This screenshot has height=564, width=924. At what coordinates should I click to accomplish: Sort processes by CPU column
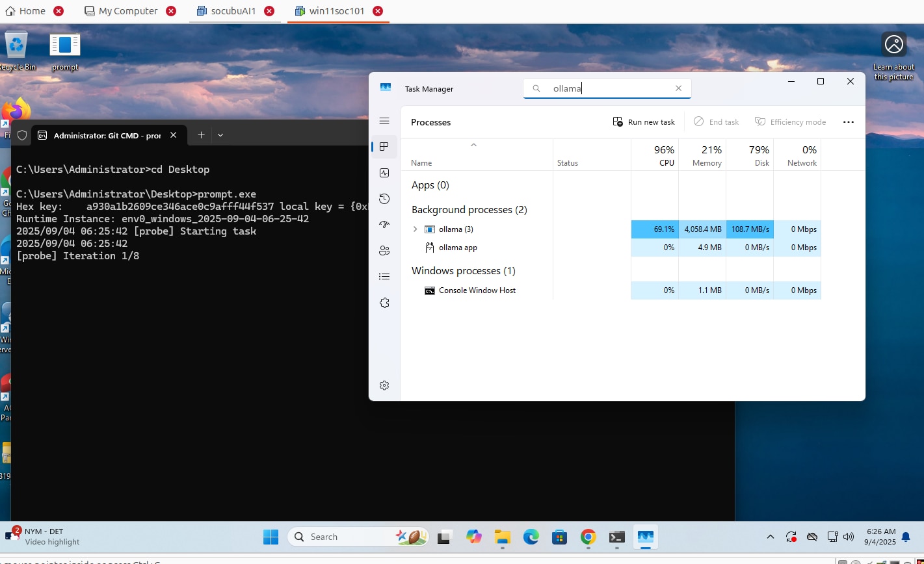pos(655,156)
